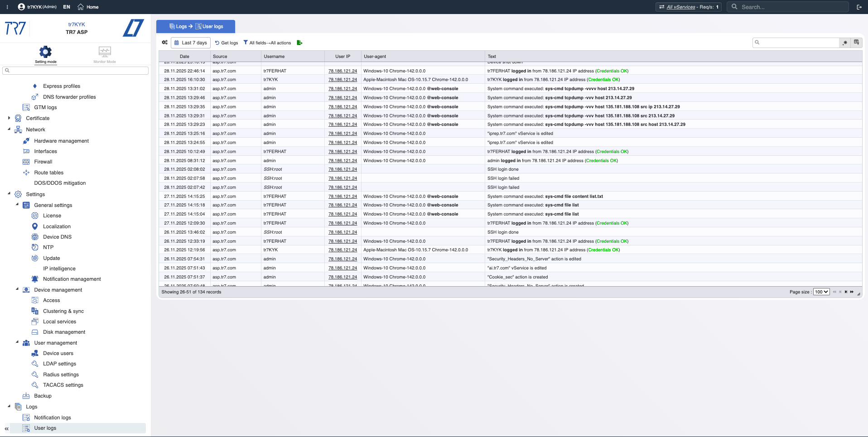Go to next page of log records

(x=846, y=292)
